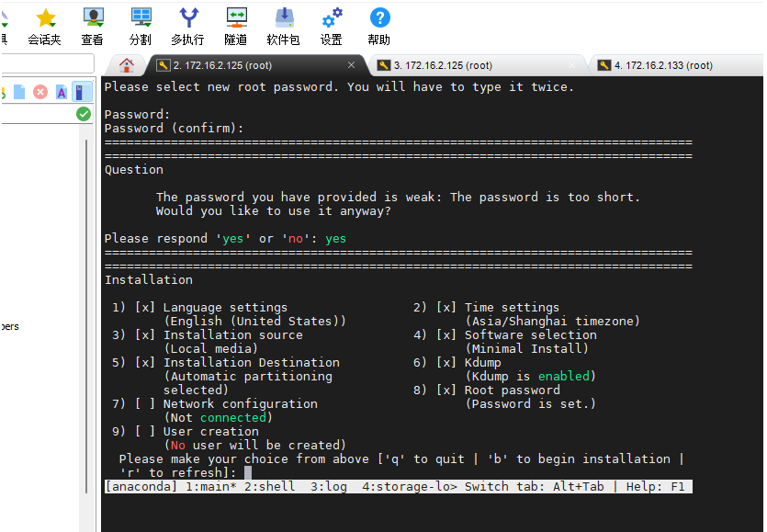This screenshot has height=532, width=767.
Task: Open the 分割 (Split) screen tool
Action: click(x=141, y=26)
